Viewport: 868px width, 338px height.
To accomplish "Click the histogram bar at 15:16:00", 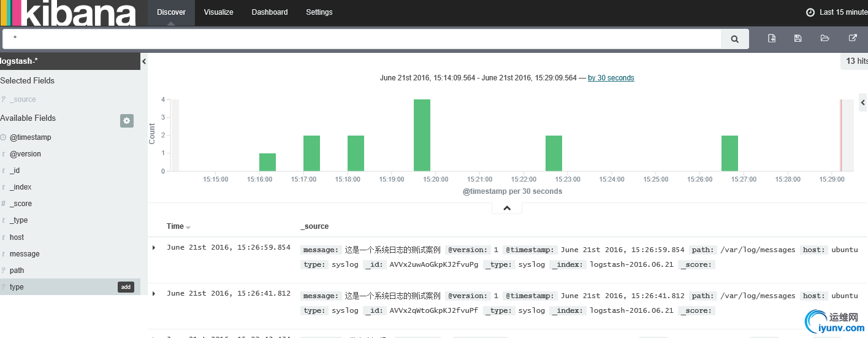I will [x=267, y=162].
